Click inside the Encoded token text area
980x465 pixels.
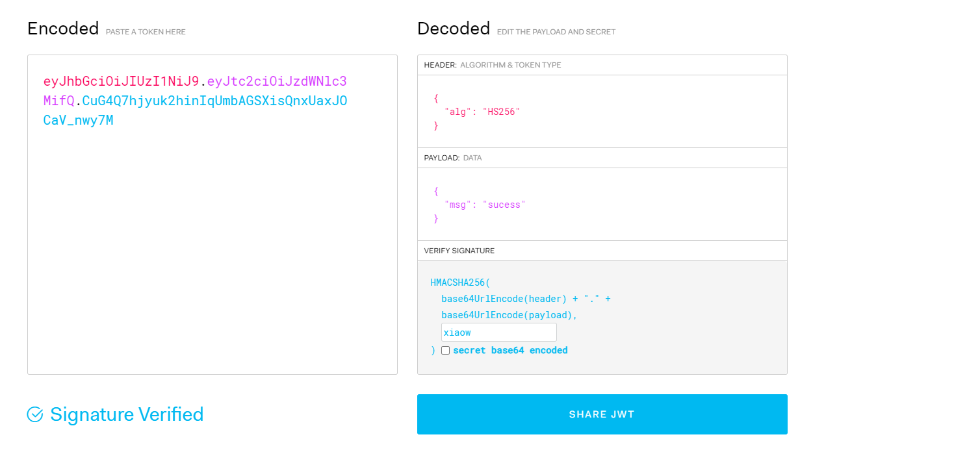(x=212, y=214)
